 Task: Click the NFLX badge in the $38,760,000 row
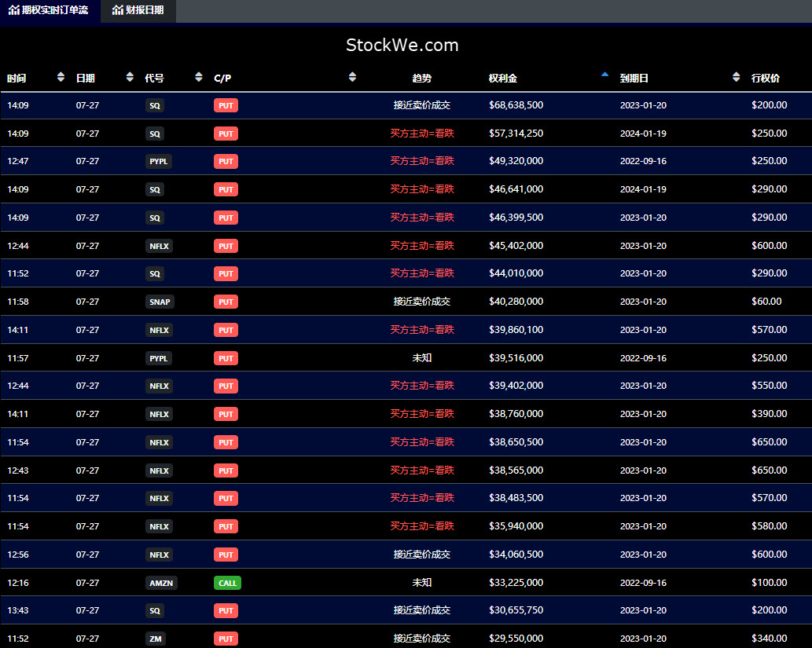159,414
